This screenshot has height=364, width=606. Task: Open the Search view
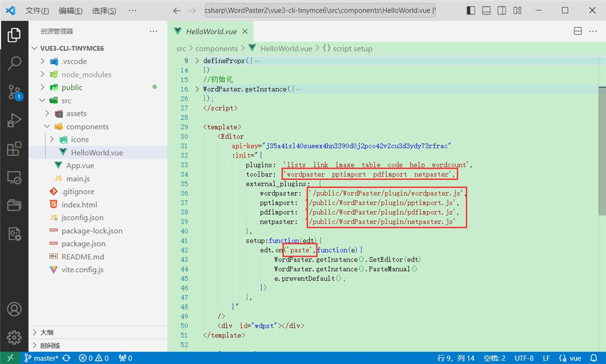14,63
